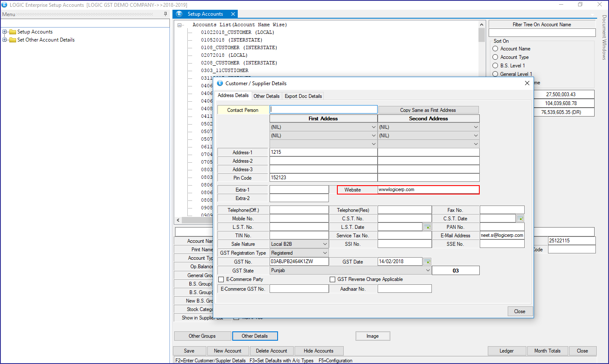Tick GST Reverse Charge Applicable checkbox
Image resolution: width=609 pixels, height=364 pixels.
pyautogui.click(x=333, y=279)
